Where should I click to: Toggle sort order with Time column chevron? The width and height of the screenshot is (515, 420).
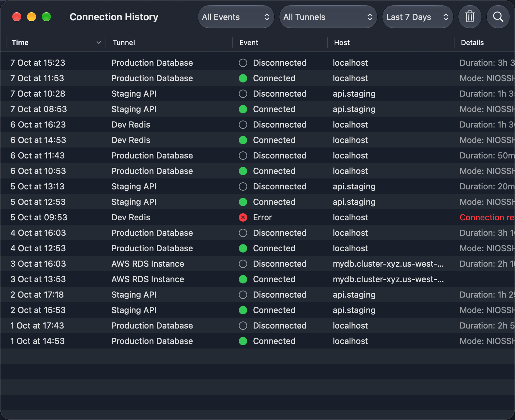(99, 43)
